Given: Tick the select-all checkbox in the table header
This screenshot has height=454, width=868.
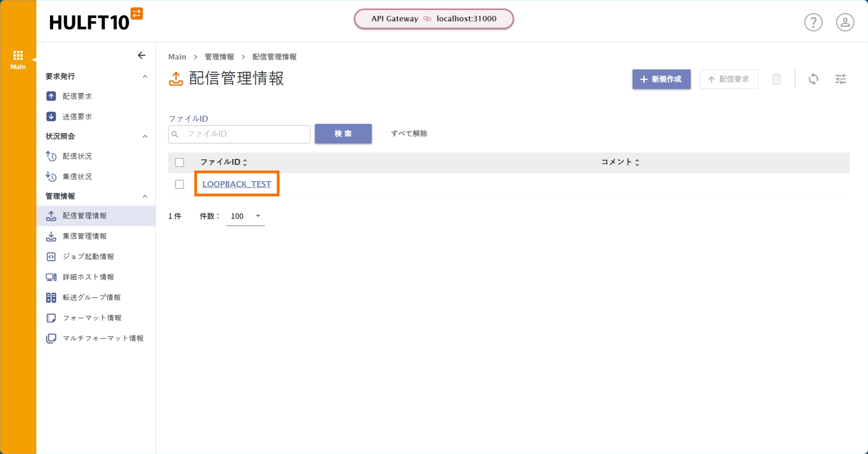Looking at the screenshot, I should click(179, 162).
